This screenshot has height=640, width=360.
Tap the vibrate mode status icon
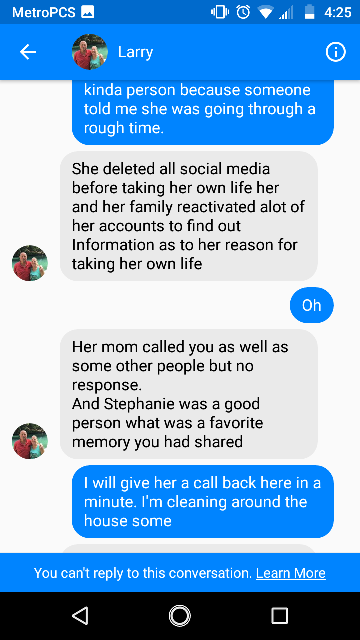220,12
